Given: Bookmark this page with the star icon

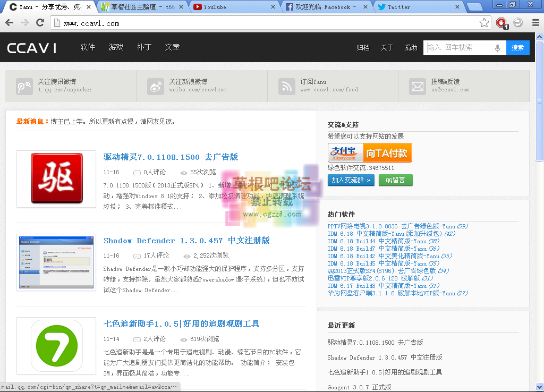Looking at the screenshot, I should click(x=484, y=23).
